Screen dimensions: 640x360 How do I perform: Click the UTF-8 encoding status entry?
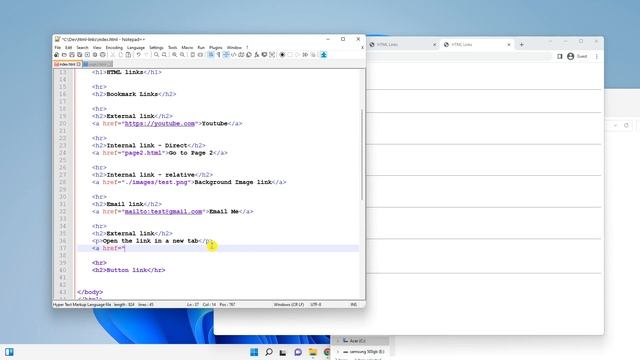(316, 304)
